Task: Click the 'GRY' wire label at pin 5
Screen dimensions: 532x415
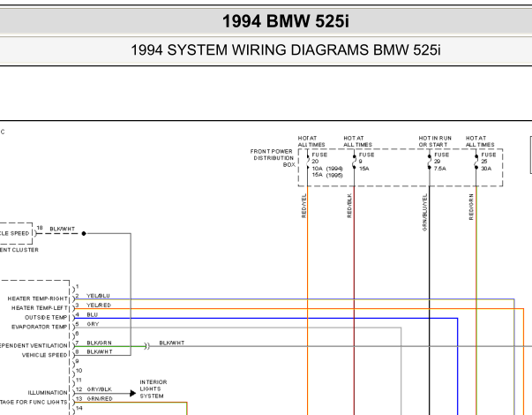Action: pyautogui.click(x=93, y=324)
